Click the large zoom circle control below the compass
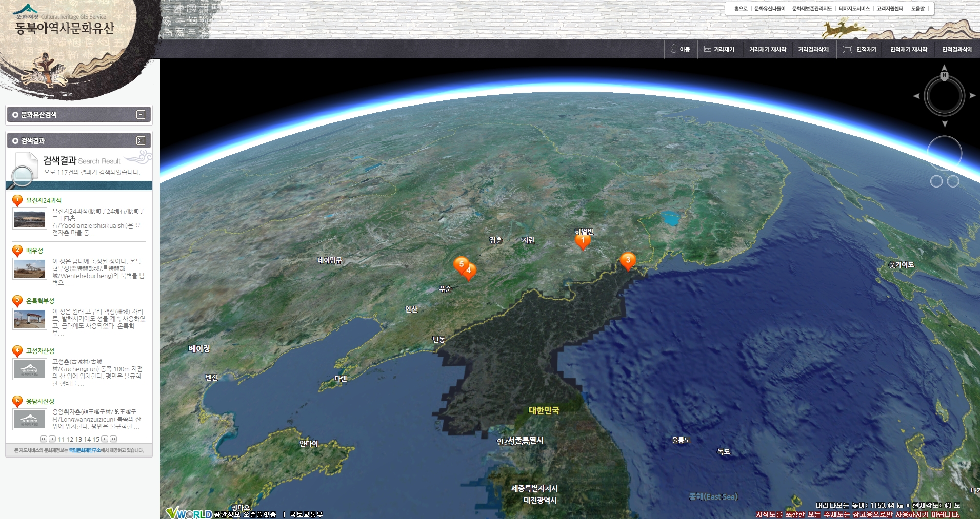 [x=945, y=153]
